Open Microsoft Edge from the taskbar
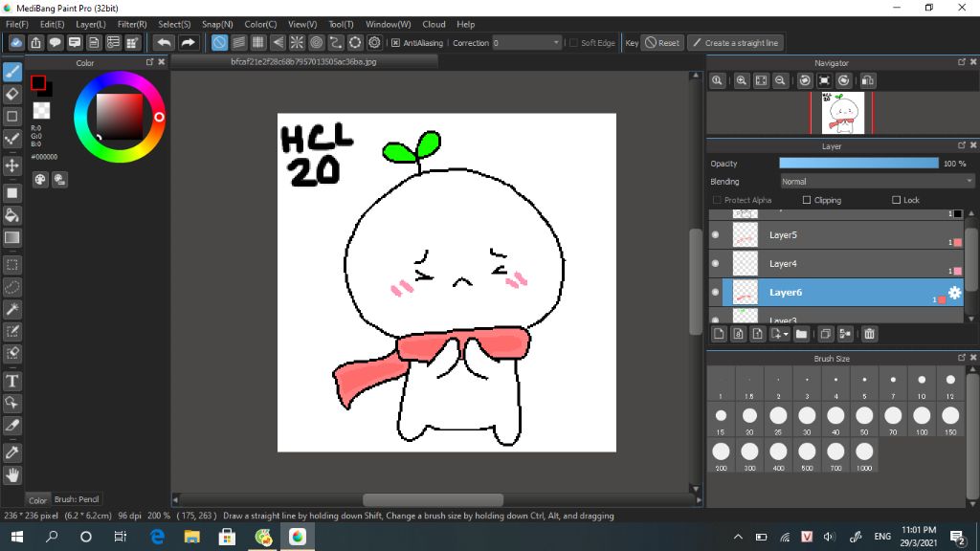The width and height of the screenshot is (980, 551). [157, 537]
